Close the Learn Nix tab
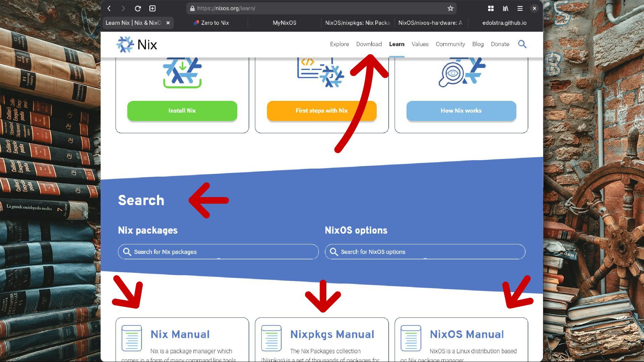The width and height of the screenshot is (644, 362). coord(168,23)
